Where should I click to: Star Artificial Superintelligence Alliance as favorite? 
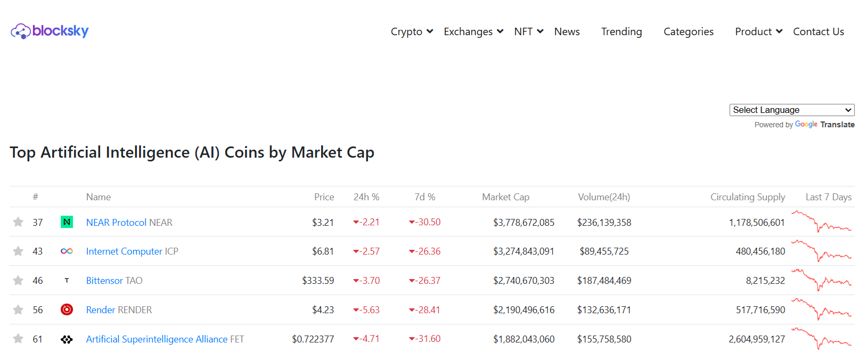(18, 339)
